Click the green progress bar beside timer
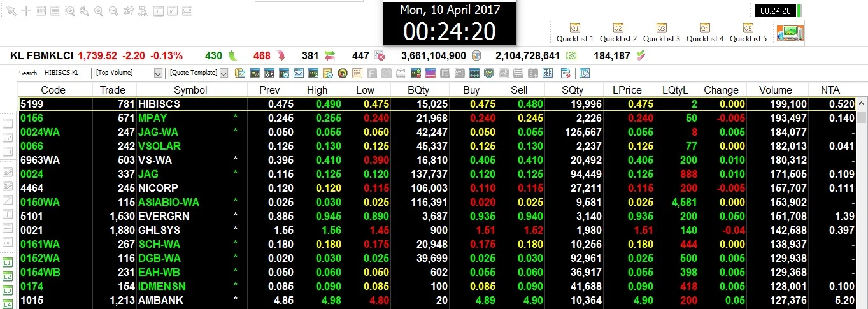Image resolution: width=868 pixels, height=309 pixels. pyautogui.click(x=800, y=11)
